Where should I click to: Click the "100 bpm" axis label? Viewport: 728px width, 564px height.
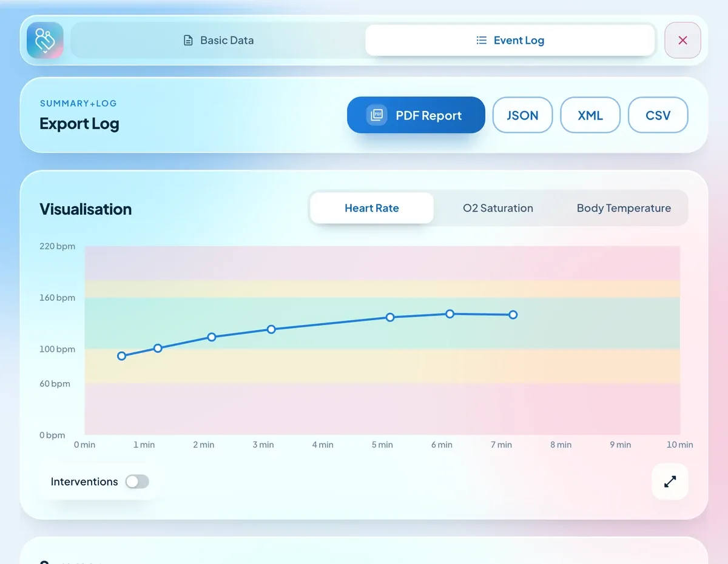pos(58,349)
